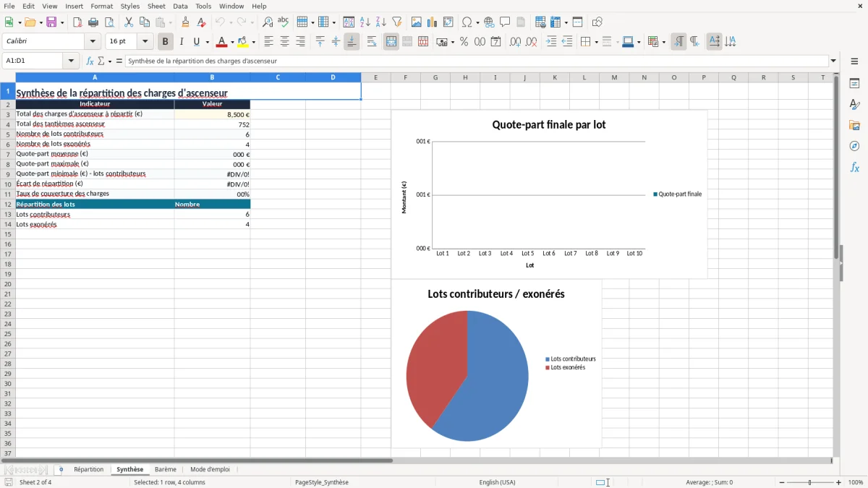Screen dimensions: 868x488
Task: Switch to the Barème sheet tab
Action: [166, 469]
